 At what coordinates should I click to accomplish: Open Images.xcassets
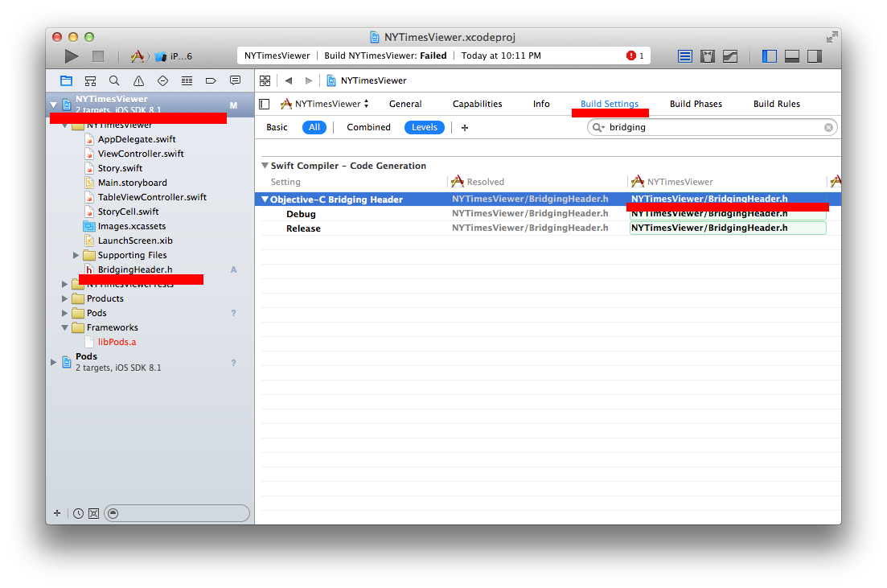[x=131, y=226]
